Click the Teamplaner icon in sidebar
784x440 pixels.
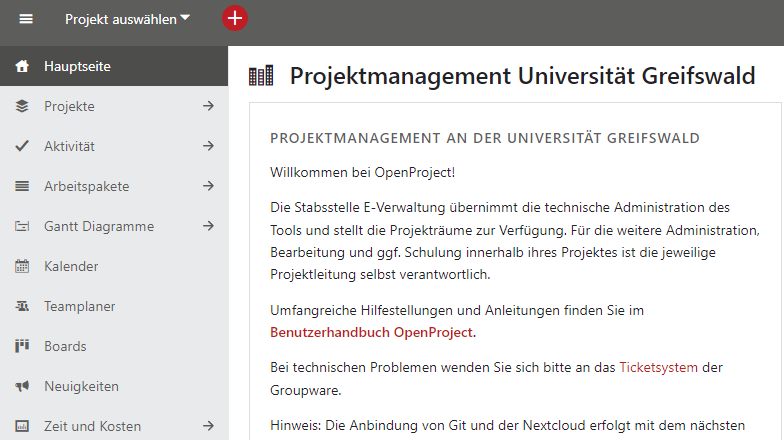[22, 306]
